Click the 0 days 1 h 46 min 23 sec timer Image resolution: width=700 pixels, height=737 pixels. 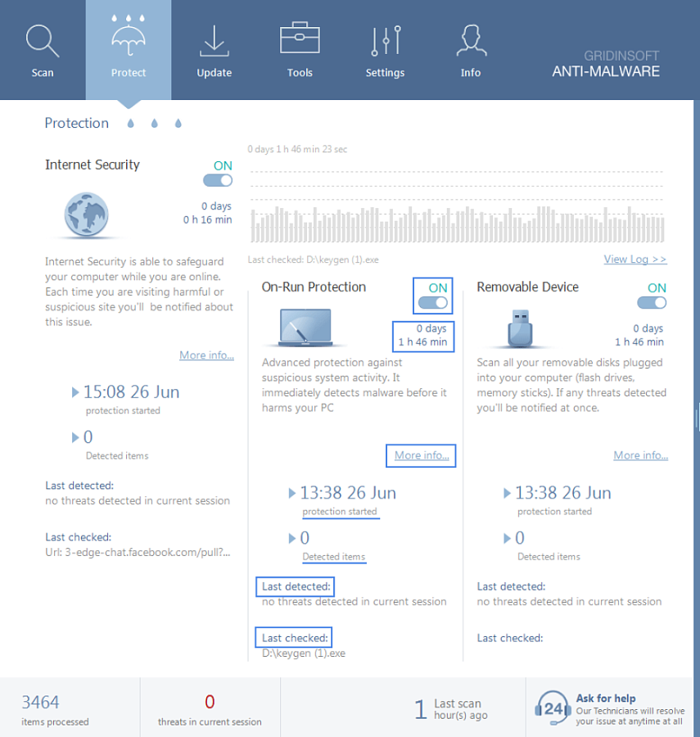[x=297, y=149]
